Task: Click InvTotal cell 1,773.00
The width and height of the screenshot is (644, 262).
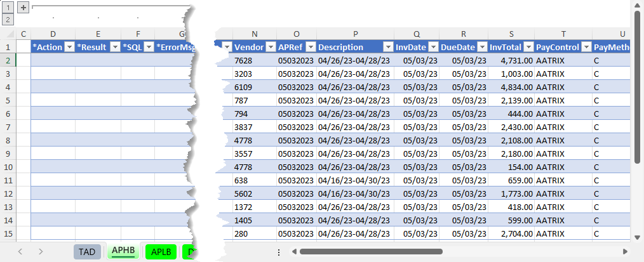Action: point(511,193)
